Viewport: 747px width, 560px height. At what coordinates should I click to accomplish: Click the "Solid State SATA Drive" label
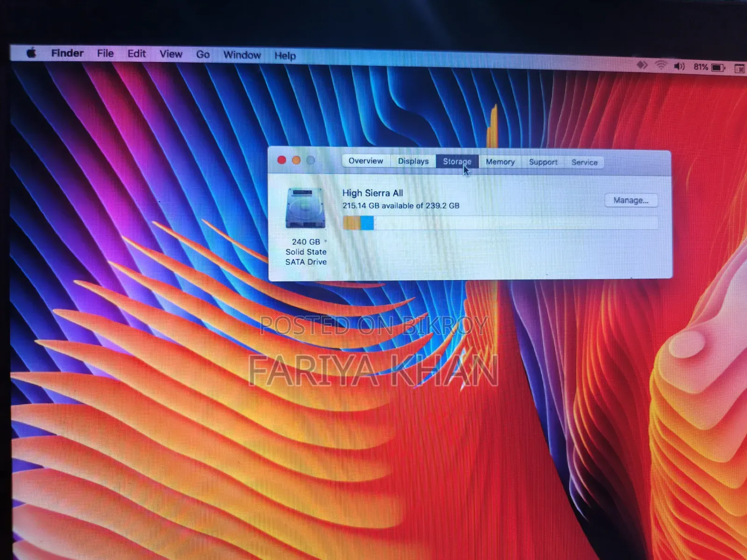(306, 257)
